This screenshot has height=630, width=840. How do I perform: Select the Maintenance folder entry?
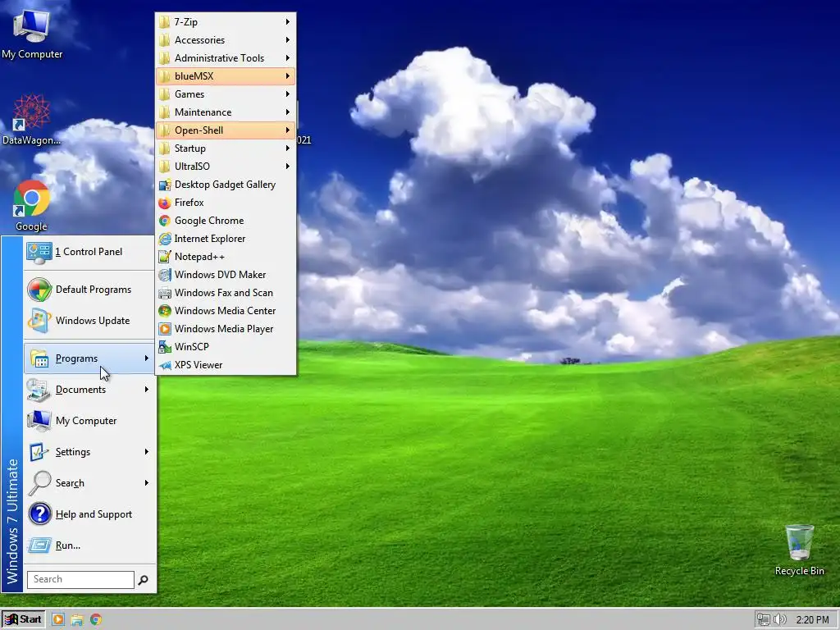[x=226, y=112]
